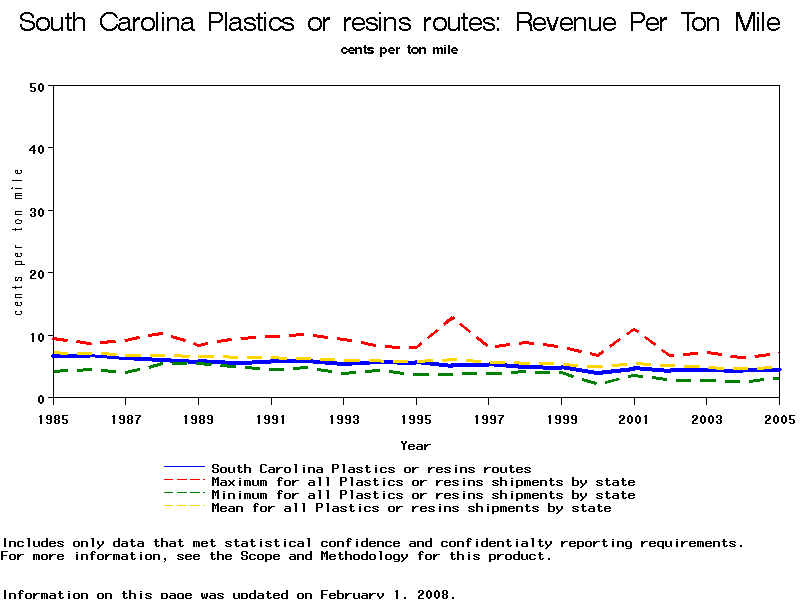Viewport: 800px width, 600px height.
Task: Click the 50 value on y-axis
Action: click(37, 86)
